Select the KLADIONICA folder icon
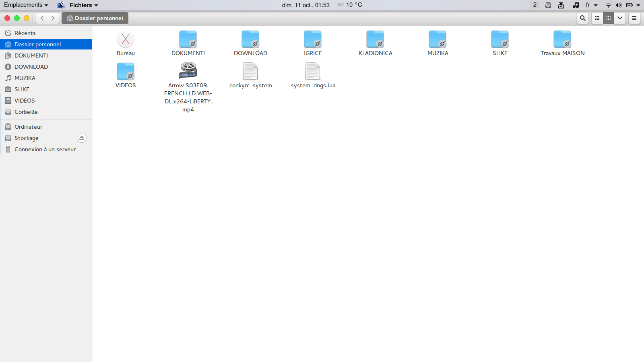644x362 pixels. [375, 39]
